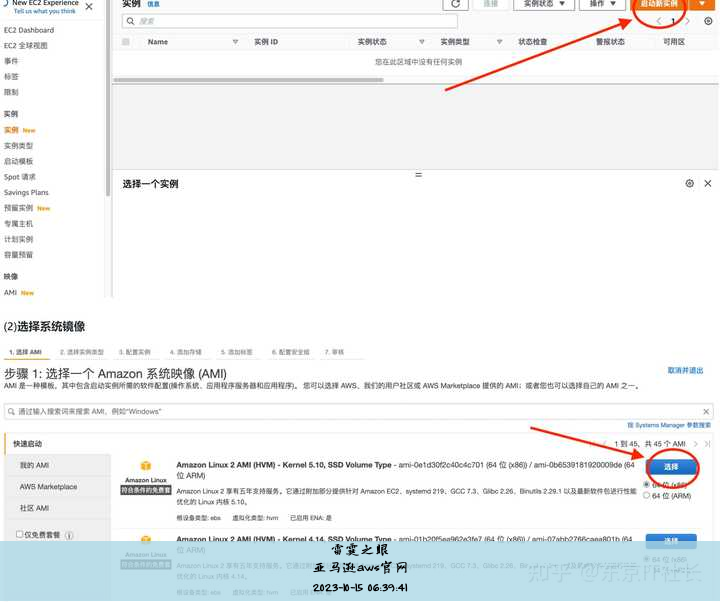
Task: Sort by the 实例类型 column arrow
Action: [499, 42]
